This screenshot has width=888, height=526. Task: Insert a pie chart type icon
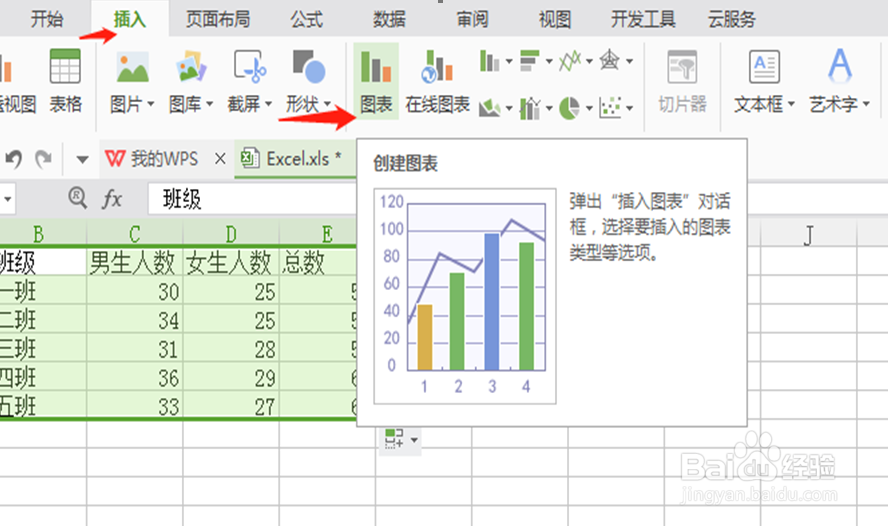[570, 107]
